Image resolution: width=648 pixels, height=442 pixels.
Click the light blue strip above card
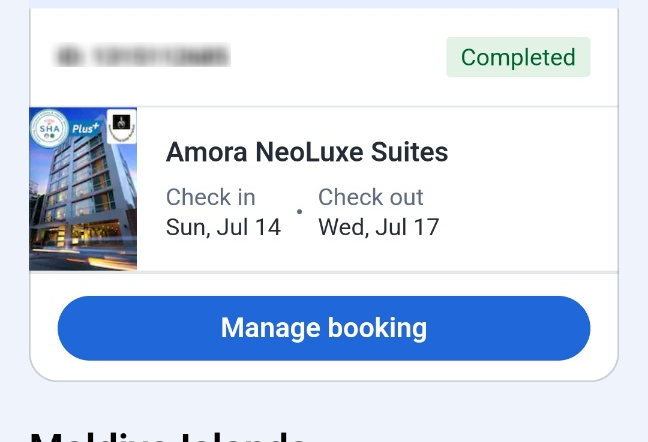(324, 4)
